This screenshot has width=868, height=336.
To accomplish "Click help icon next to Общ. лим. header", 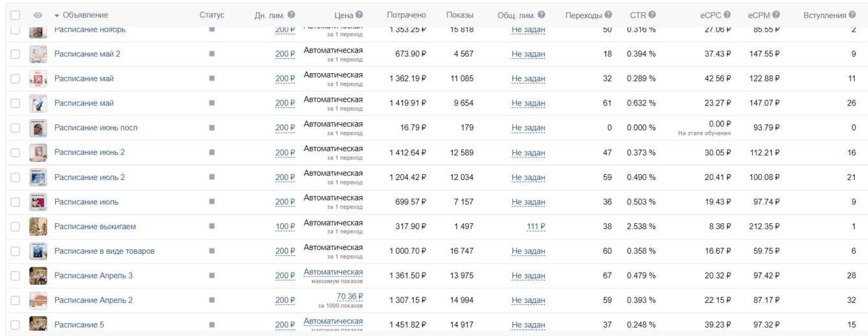I will point(542,15).
